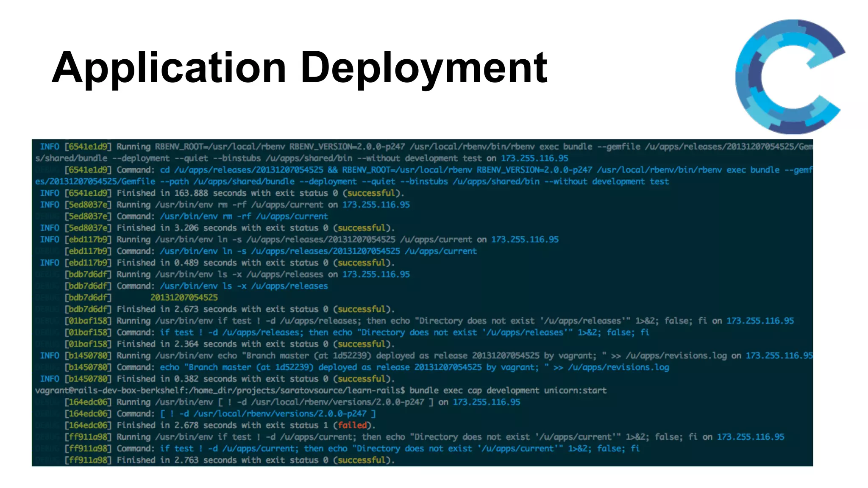Select the [6541e1d9] Command cd /u/apps/releases line
868x488 pixels.
click(x=424, y=170)
